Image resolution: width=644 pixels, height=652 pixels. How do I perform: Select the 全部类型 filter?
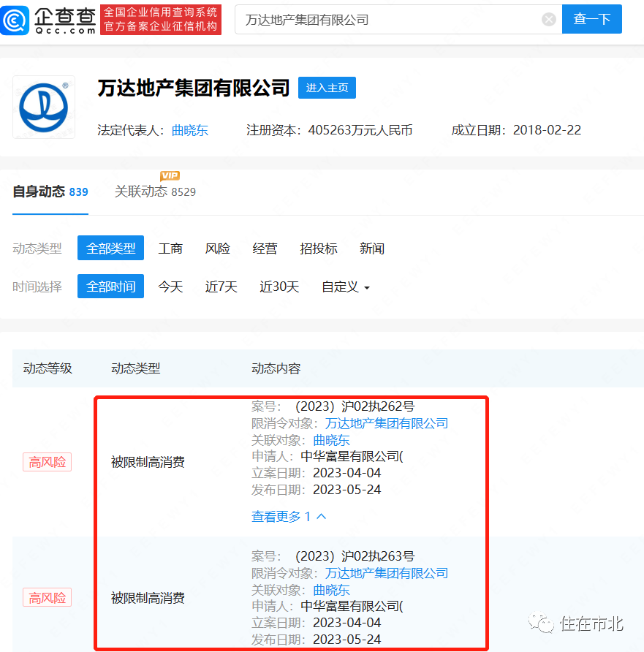point(110,249)
